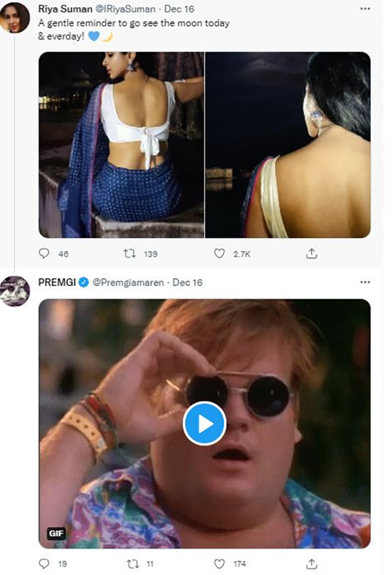Like Riya Suman's moon tweet
This screenshot has width=392, height=575.
[220, 253]
